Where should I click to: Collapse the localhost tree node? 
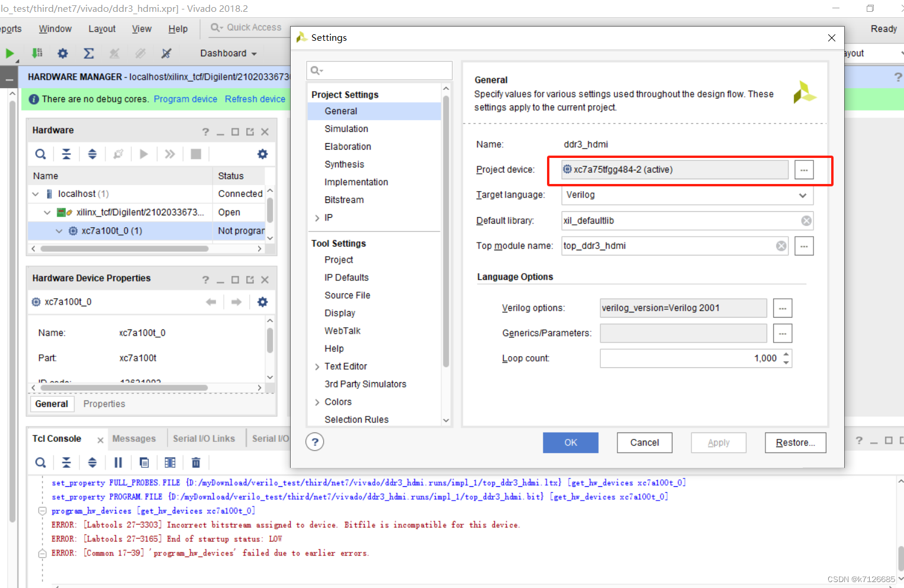[x=36, y=194]
